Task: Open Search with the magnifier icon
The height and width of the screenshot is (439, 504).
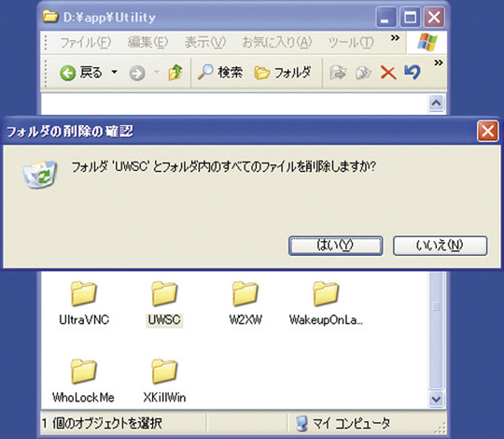Action: (205, 72)
